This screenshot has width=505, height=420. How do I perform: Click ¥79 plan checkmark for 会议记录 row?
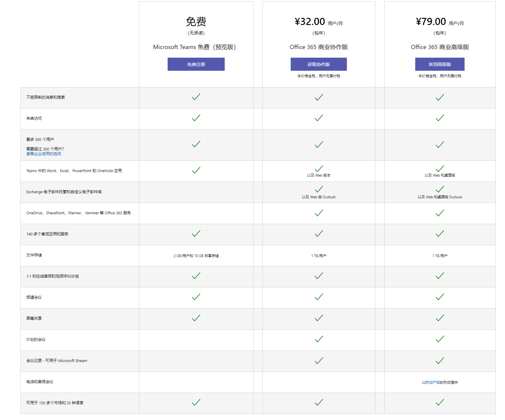pos(440,361)
